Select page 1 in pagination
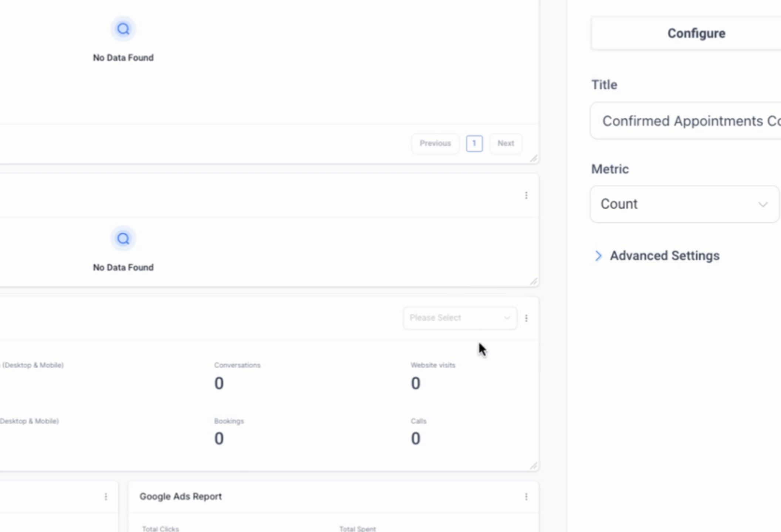This screenshot has width=781, height=532. click(x=474, y=143)
